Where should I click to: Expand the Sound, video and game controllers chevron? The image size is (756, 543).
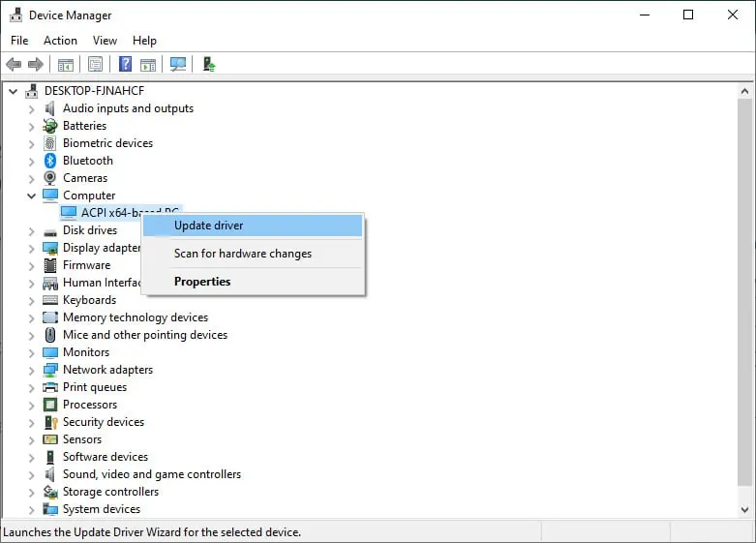tap(31, 475)
